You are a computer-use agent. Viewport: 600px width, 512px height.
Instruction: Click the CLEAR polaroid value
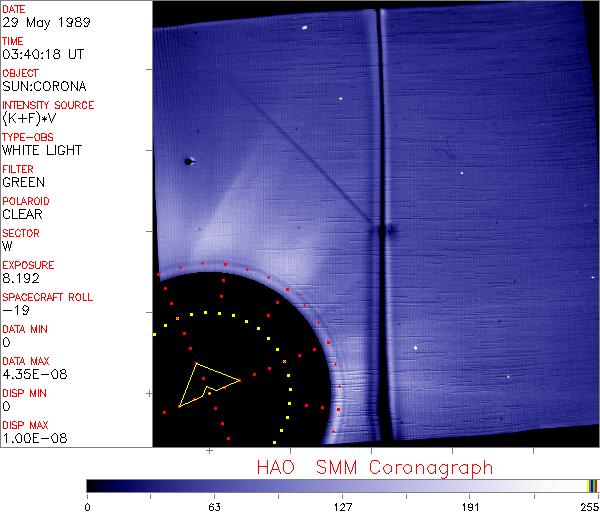(22, 214)
